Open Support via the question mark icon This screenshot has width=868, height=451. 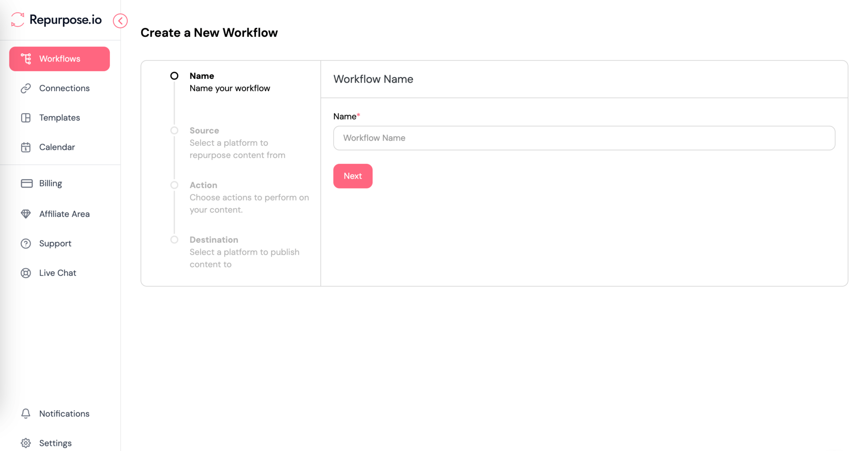tap(26, 243)
